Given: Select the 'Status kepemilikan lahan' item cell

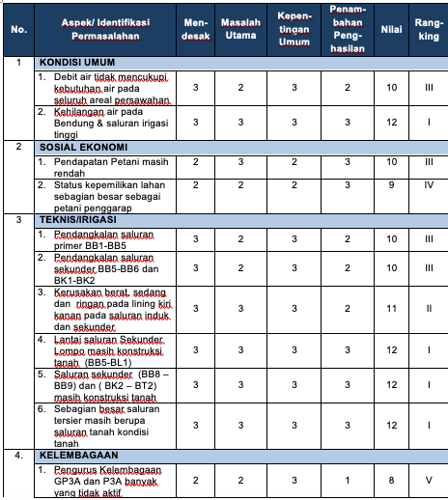Looking at the screenshot, I should (x=105, y=196).
